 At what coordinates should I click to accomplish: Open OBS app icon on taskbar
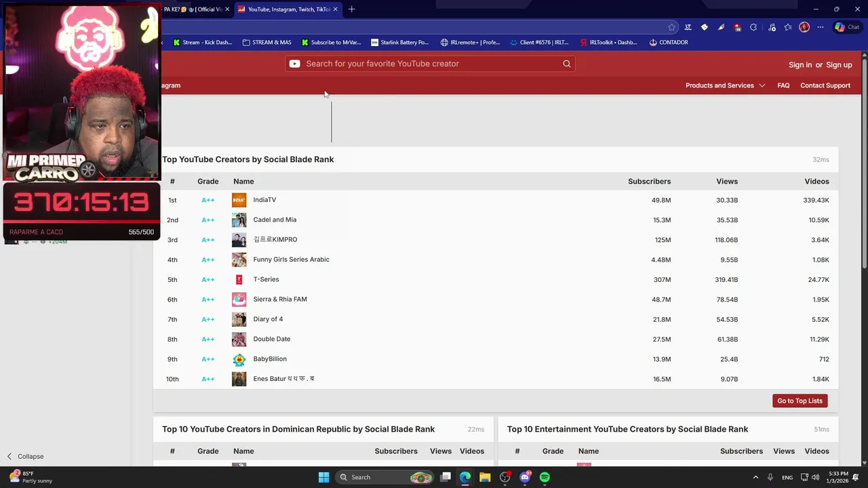coord(505,477)
